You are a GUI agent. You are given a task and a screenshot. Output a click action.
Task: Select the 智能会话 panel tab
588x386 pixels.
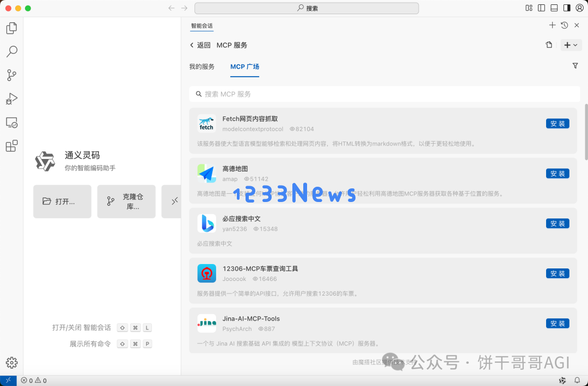pos(202,26)
